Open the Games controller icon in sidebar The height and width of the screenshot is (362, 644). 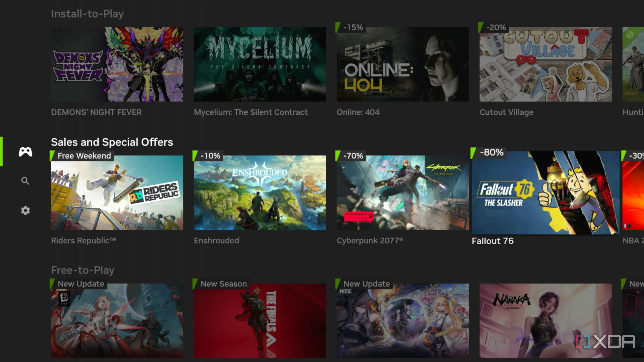pyautogui.click(x=25, y=152)
